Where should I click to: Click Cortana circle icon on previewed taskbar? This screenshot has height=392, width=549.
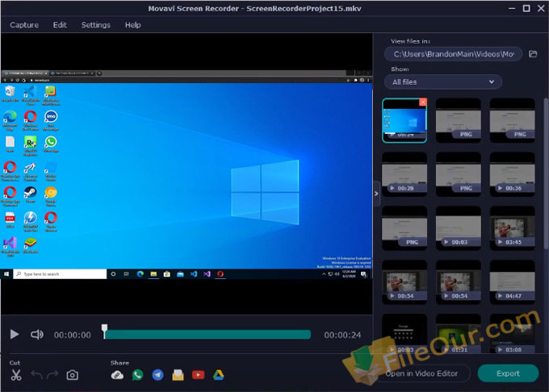point(113,274)
